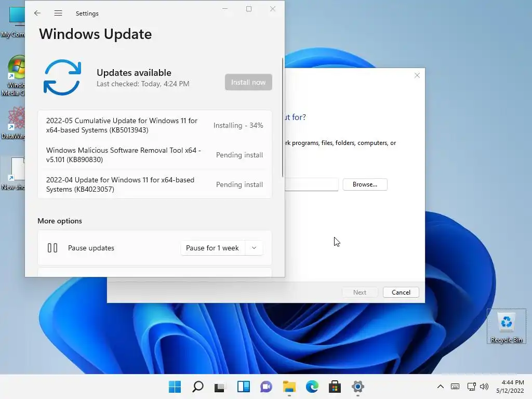Click the Settings gear icon on the taskbar
Viewport: 532px width, 399px height.
(357, 387)
